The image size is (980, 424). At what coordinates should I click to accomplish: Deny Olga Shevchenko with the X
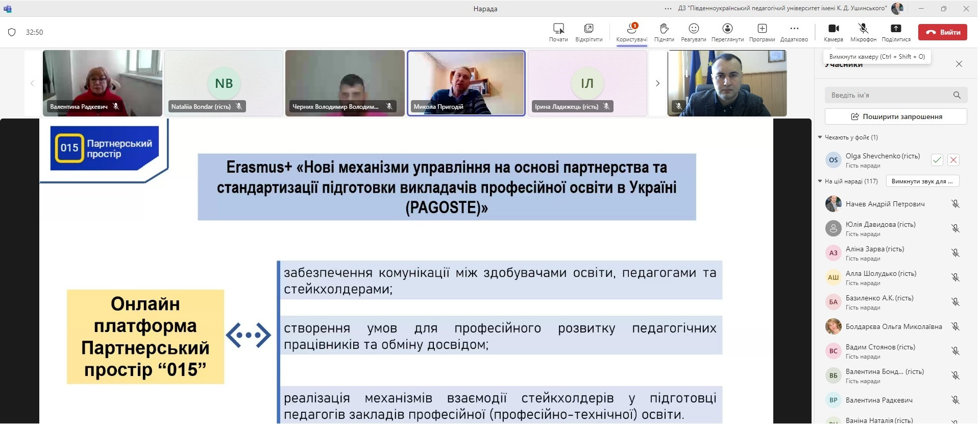[x=953, y=160]
